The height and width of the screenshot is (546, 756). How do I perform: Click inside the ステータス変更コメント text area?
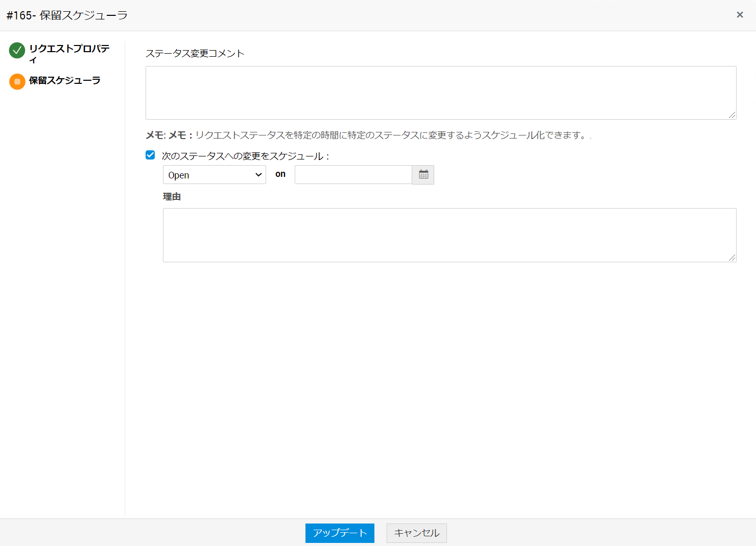click(440, 93)
